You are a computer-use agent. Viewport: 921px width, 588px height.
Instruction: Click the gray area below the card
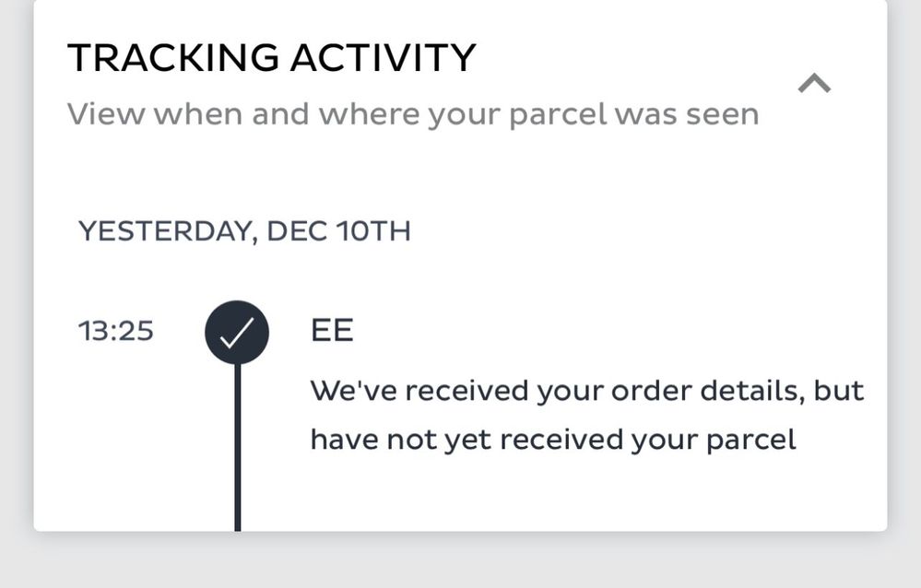[461, 560]
